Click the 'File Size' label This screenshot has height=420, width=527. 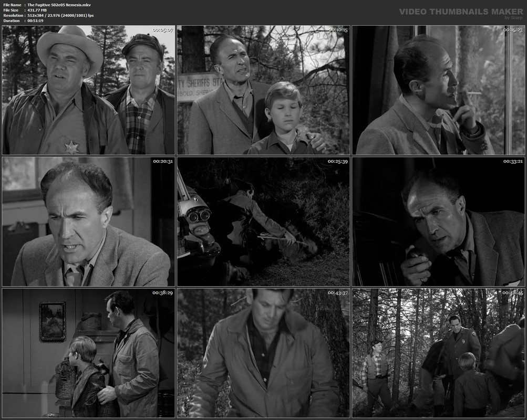point(11,10)
